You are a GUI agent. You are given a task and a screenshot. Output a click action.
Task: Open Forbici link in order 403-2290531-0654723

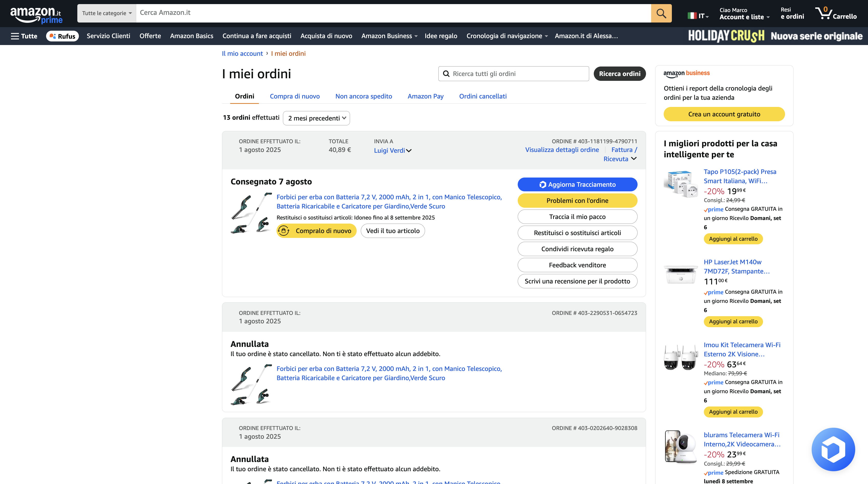click(389, 373)
